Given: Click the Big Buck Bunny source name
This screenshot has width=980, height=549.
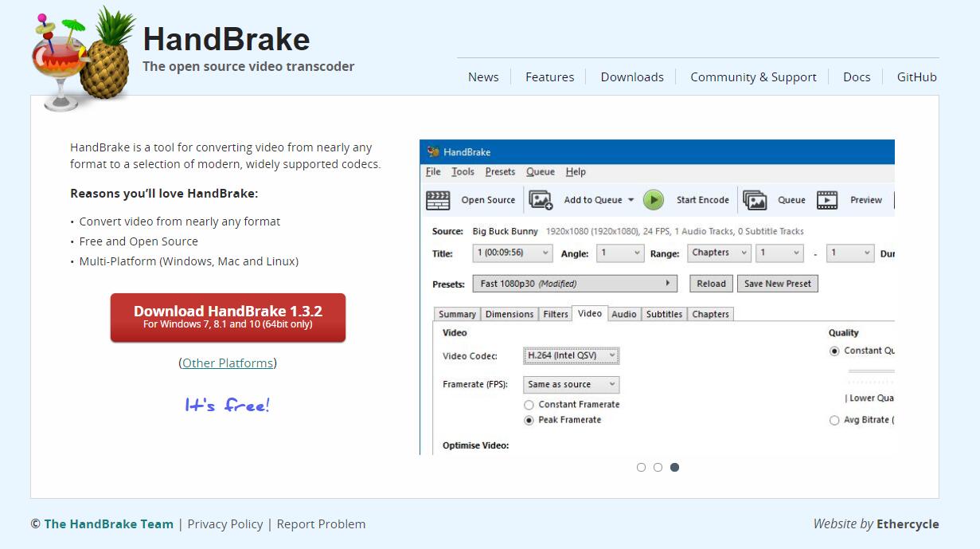Looking at the screenshot, I should pyautogui.click(x=506, y=231).
